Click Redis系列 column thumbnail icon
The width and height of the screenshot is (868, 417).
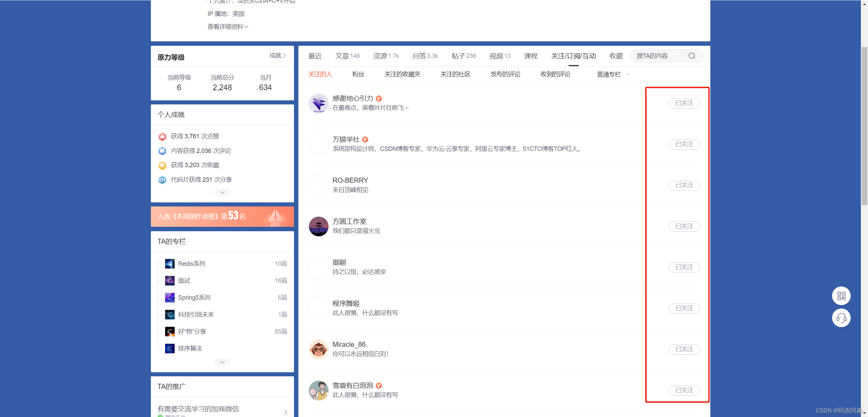170,264
